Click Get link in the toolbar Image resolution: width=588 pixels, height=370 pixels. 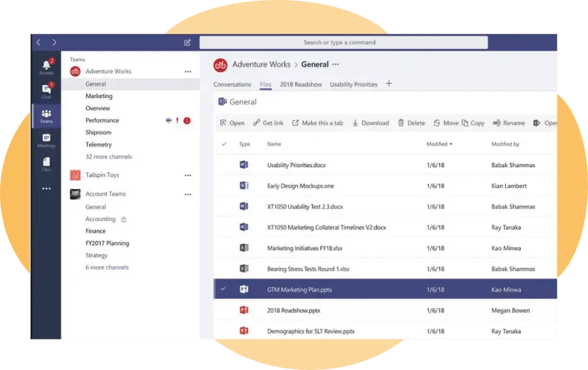268,123
